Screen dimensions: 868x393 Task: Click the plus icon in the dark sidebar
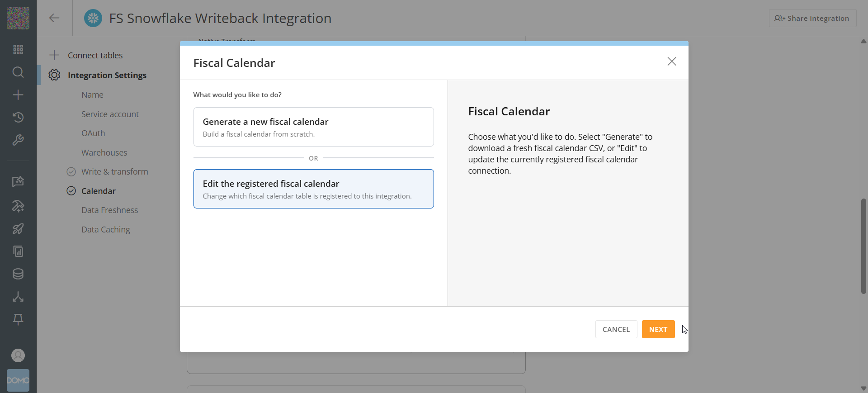click(x=18, y=95)
